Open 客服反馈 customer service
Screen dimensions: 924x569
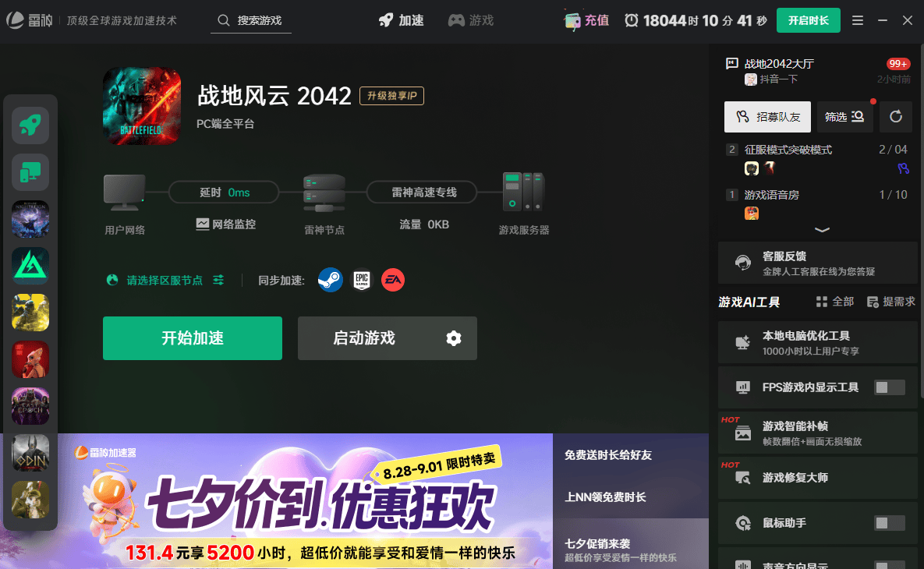(818, 263)
